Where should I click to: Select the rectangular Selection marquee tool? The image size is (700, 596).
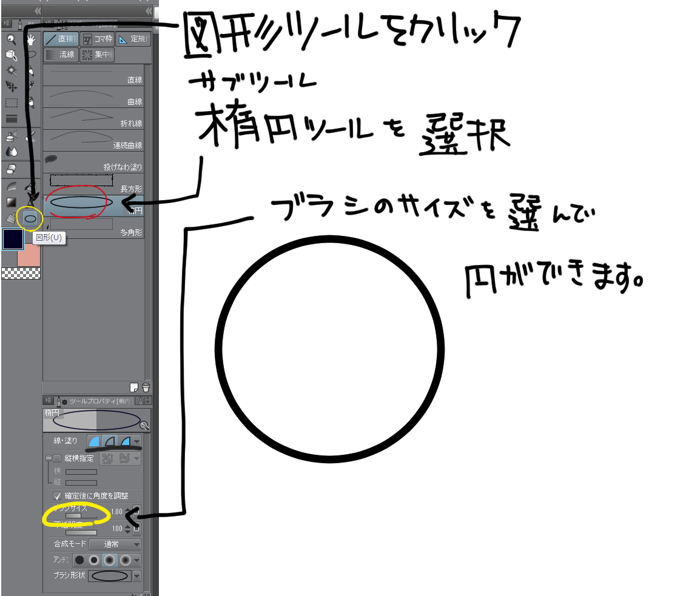pyautogui.click(x=11, y=102)
